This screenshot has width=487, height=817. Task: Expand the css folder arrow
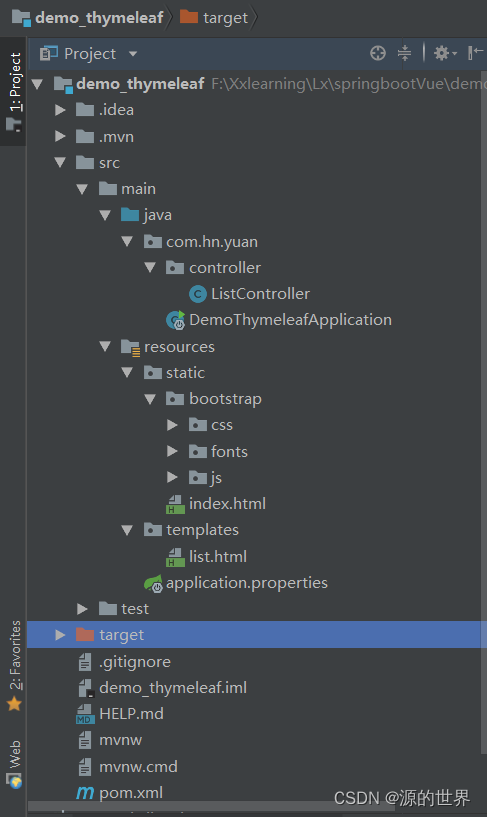pyautogui.click(x=172, y=425)
